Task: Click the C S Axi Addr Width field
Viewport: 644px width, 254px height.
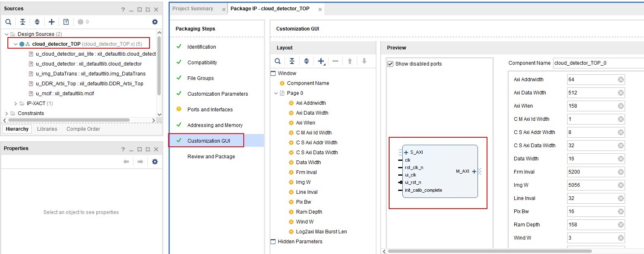Action: [596, 132]
